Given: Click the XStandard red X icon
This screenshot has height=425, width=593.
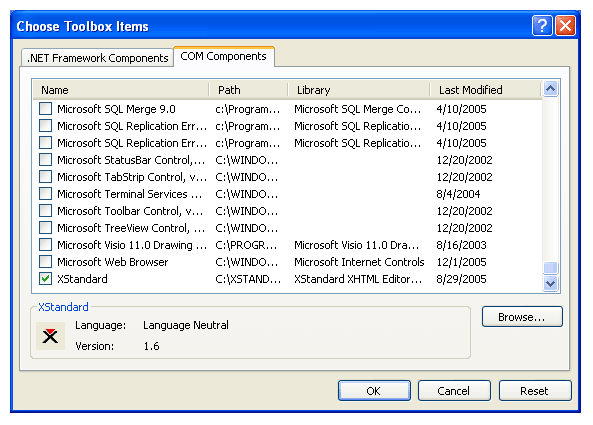Looking at the screenshot, I should pyautogui.click(x=50, y=336).
